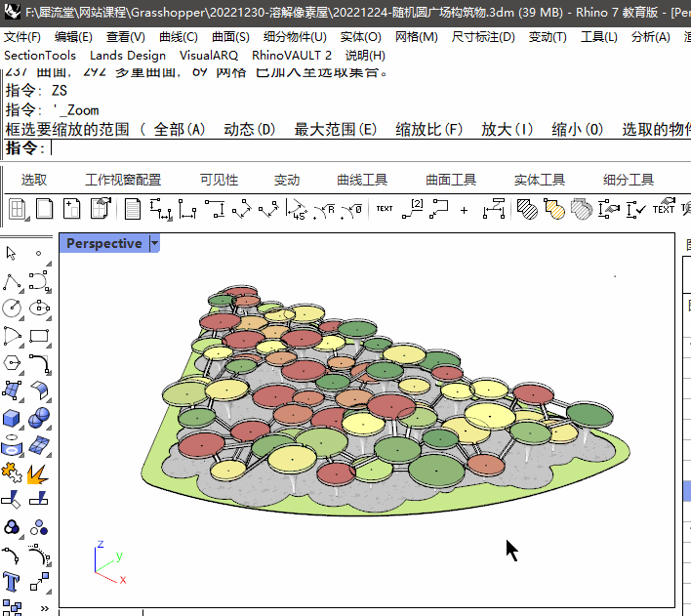
Task: Pick the Circle drawing tool
Action: [12, 309]
